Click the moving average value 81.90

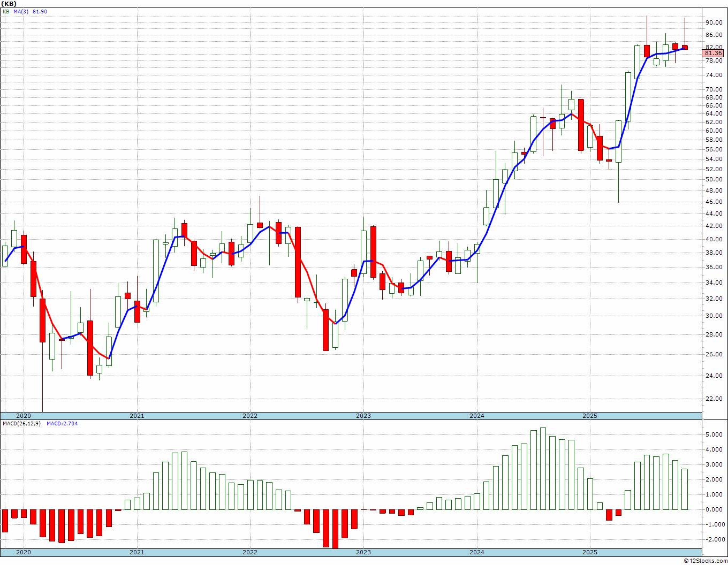(40, 11)
